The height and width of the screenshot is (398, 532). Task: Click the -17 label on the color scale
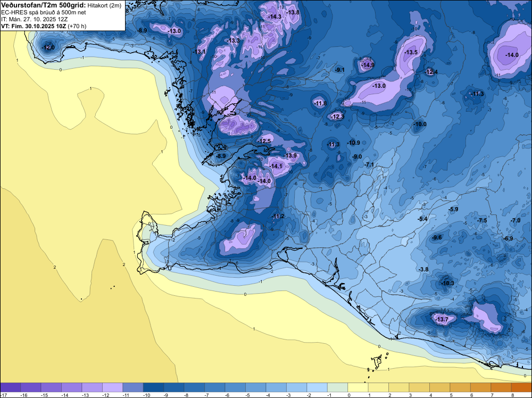pos(3,395)
